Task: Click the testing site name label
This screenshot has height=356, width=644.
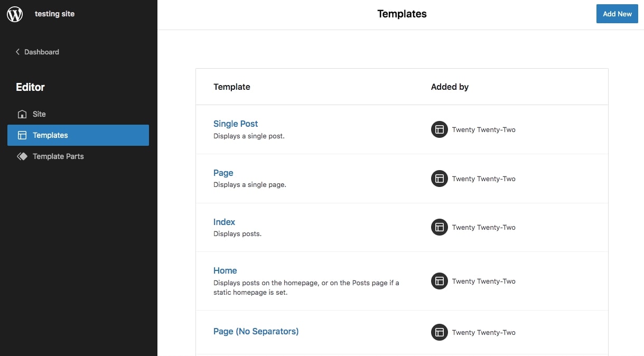Action: click(54, 14)
